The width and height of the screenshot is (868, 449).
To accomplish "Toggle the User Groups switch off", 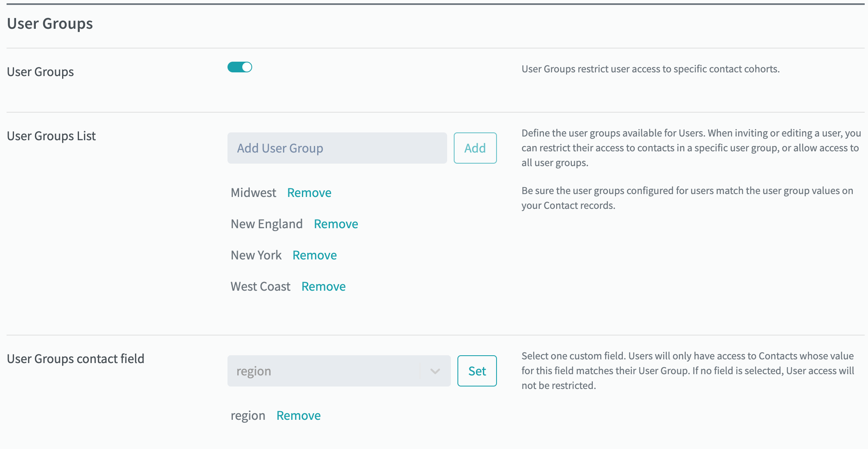I will 240,67.
